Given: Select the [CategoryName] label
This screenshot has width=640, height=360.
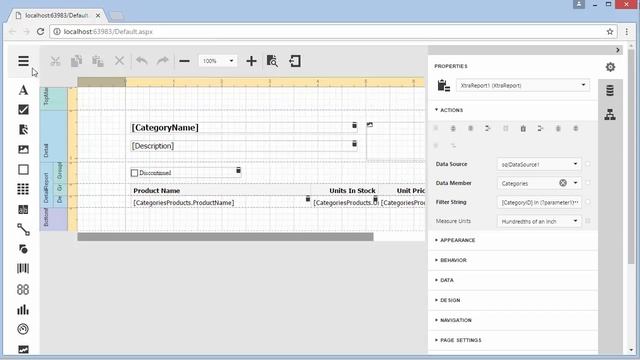Looking at the screenshot, I should pyautogui.click(x=244, y=128).
